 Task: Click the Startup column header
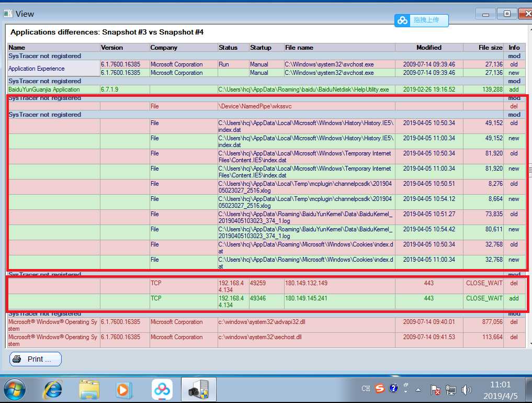pyautogui.click(x=267, y=48)
